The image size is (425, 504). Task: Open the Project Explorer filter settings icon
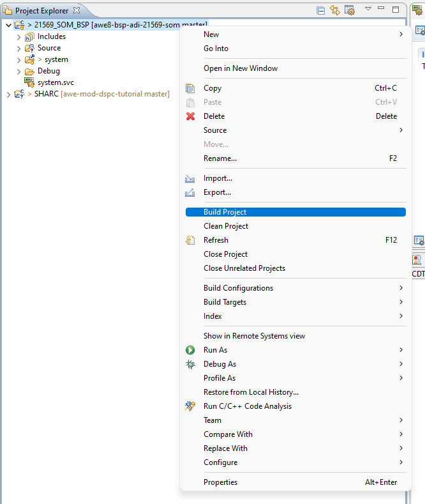[x=349, y=10]
